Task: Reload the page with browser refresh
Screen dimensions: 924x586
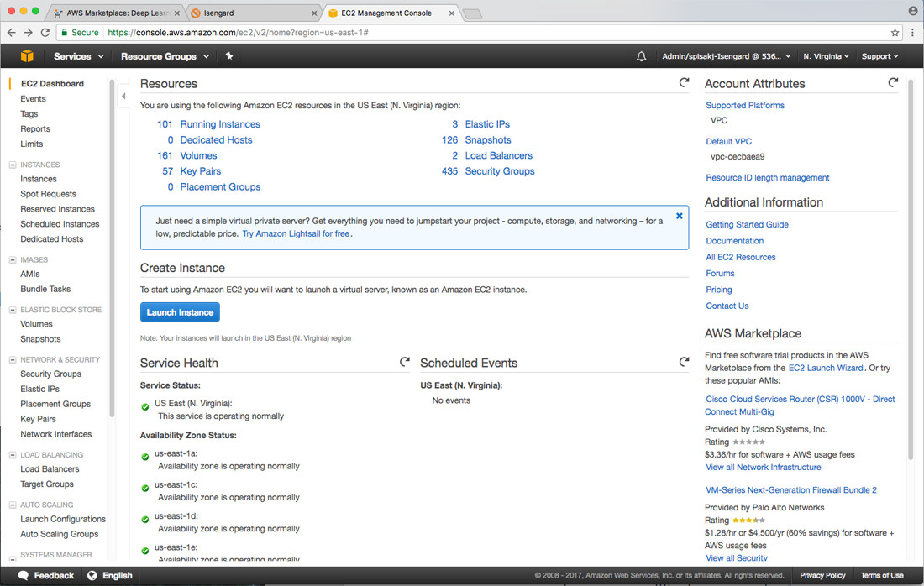Action: pos(45,33)
